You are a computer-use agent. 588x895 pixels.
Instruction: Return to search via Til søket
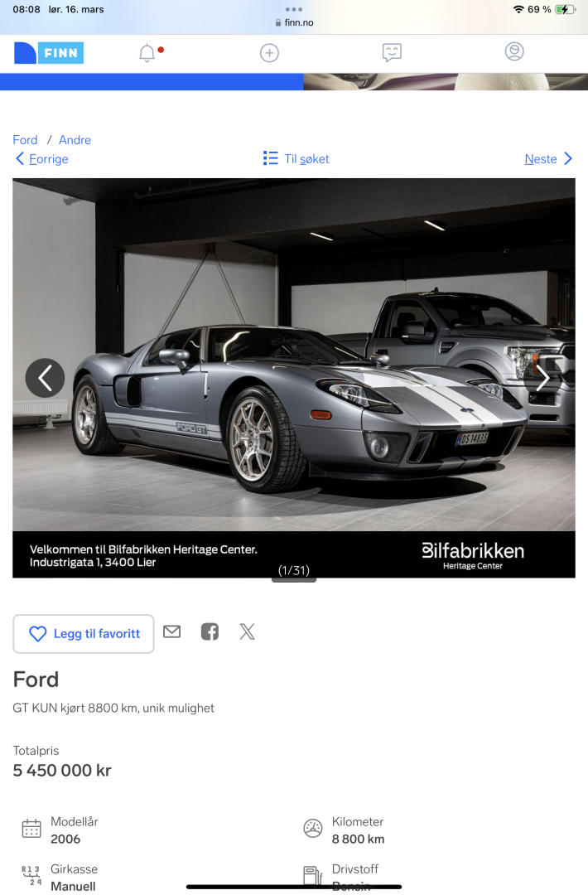(x=296, y=158)
